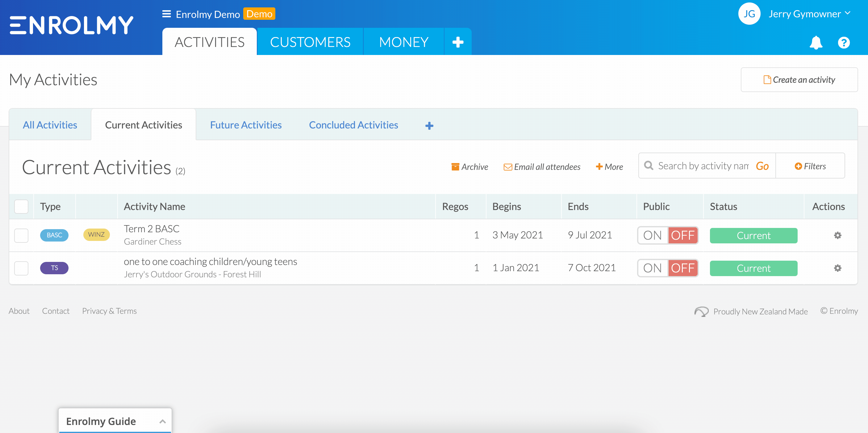Switch to the CUSTOMERS main tab
This screenshot has width=868, height=433.
(x=310, y=42)
